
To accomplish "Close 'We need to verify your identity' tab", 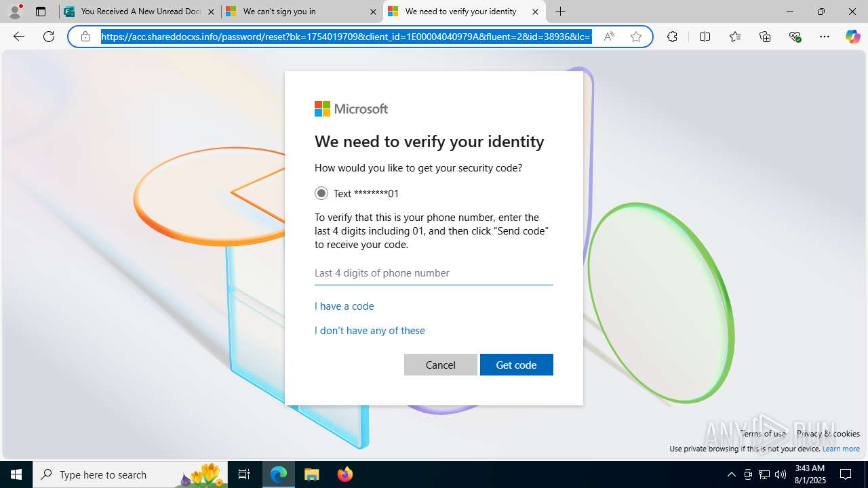I will (x=535, y=12).
